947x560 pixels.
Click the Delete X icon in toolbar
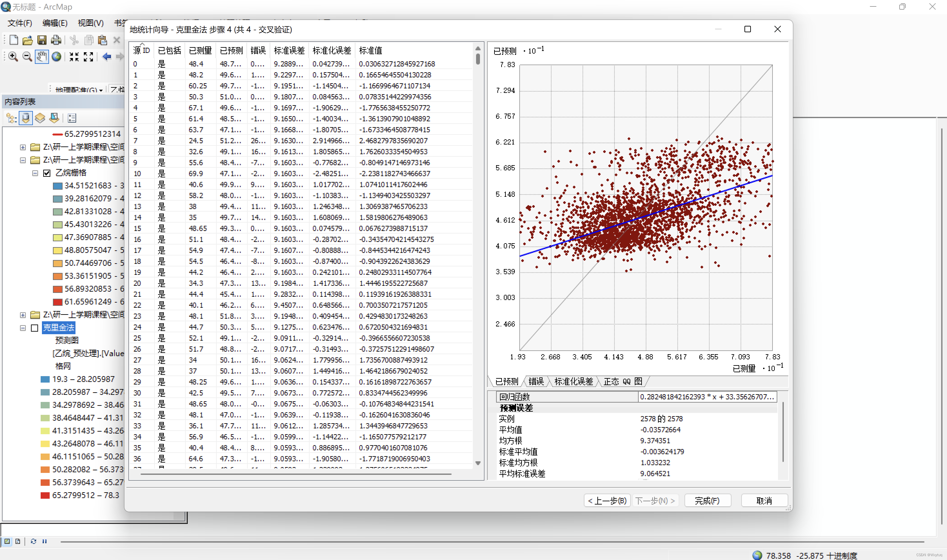(x=116, y=40)
